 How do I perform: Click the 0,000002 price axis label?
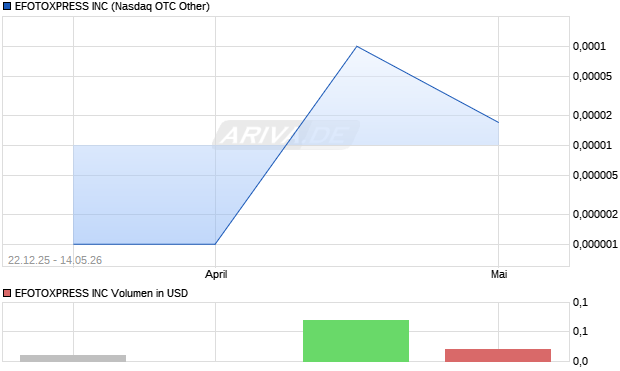tap(595, 214)
